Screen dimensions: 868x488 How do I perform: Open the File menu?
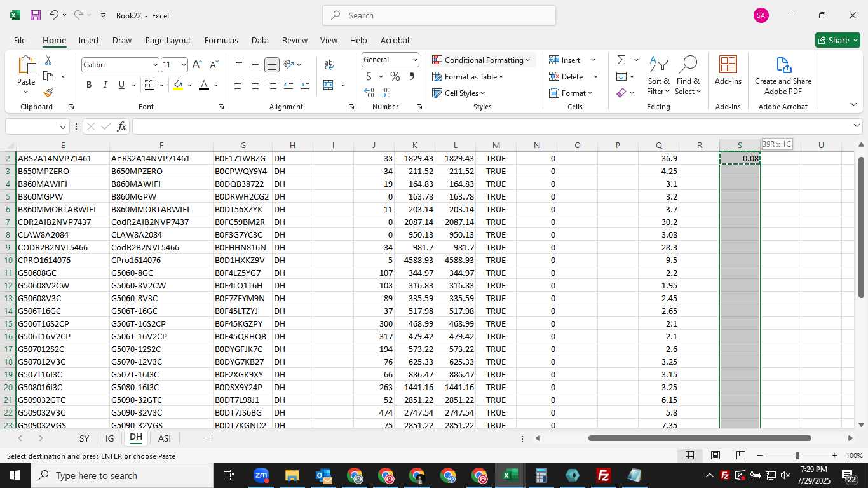tap(20, 40)
